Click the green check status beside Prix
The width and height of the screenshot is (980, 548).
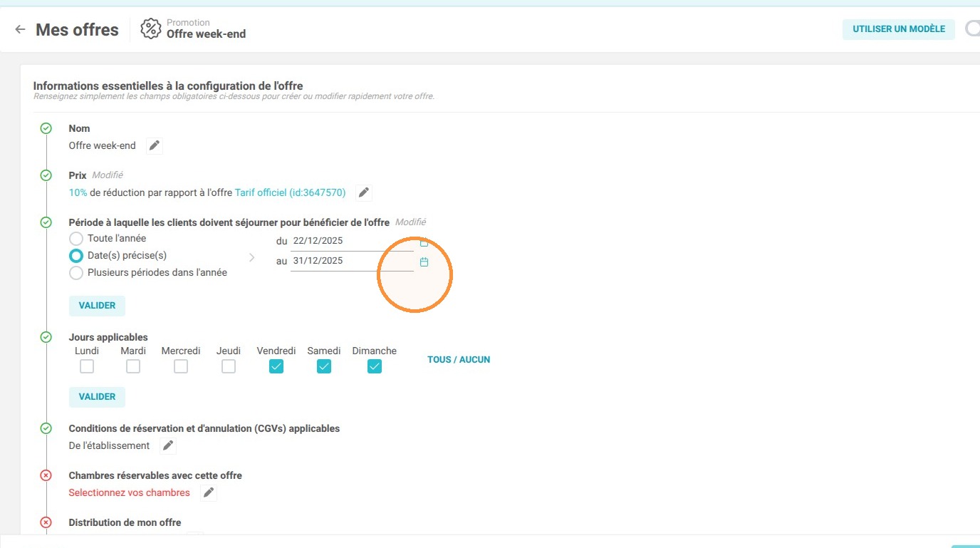(x=46, y=175)
